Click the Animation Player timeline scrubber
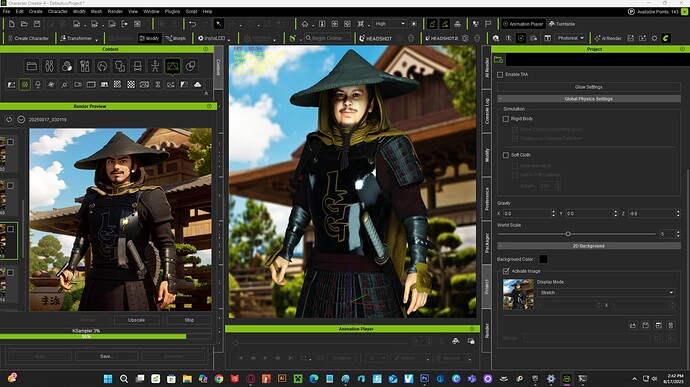Image resolution: width=690 pixels, height=387 pixels. (x=236, y=343)
